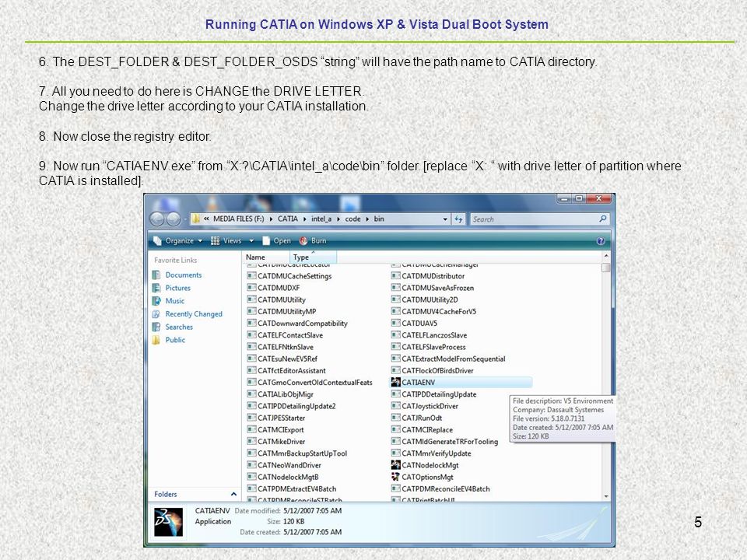This screenshot has width=747, height=560.
Task: Expand the address bar history dropdown
Action: click(445, 219)
